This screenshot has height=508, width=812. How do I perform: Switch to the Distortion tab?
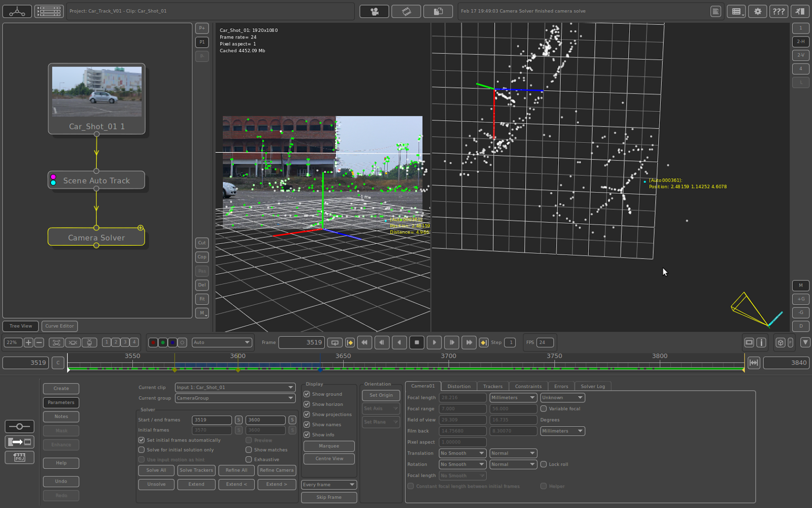click(459, 387)
